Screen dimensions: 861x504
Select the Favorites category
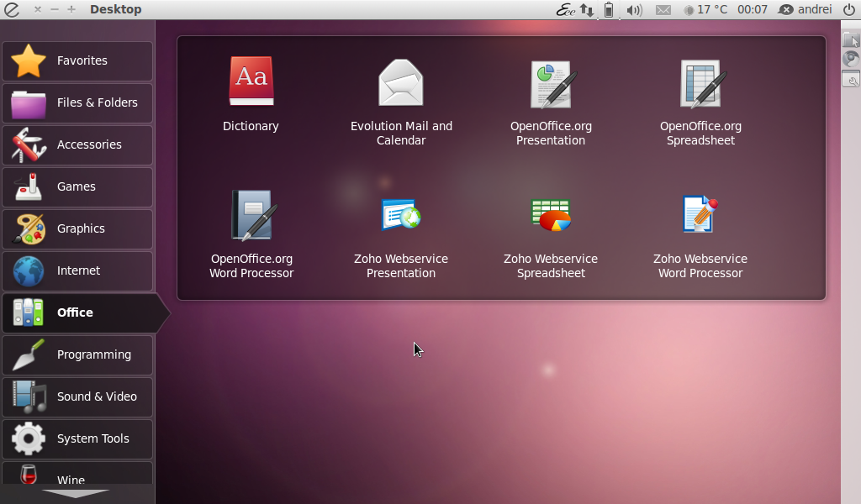pyautogui.click(x=77, y=60)
